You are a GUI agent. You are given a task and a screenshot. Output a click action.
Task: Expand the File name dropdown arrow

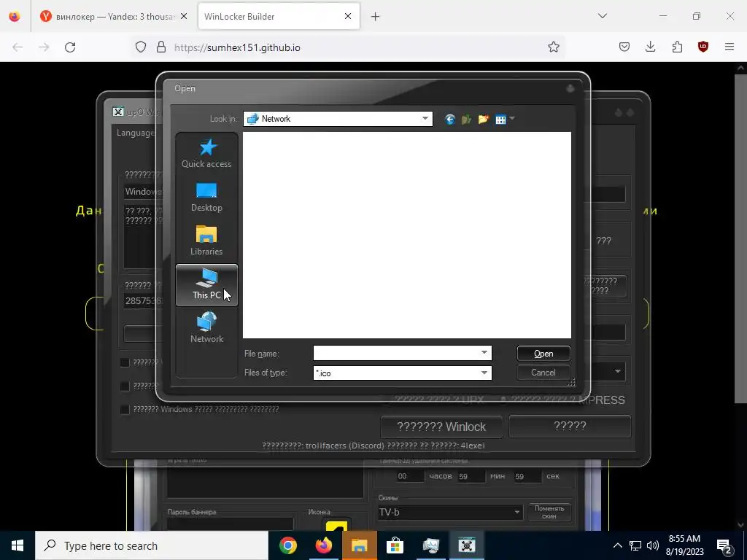[x=484, y=353]
